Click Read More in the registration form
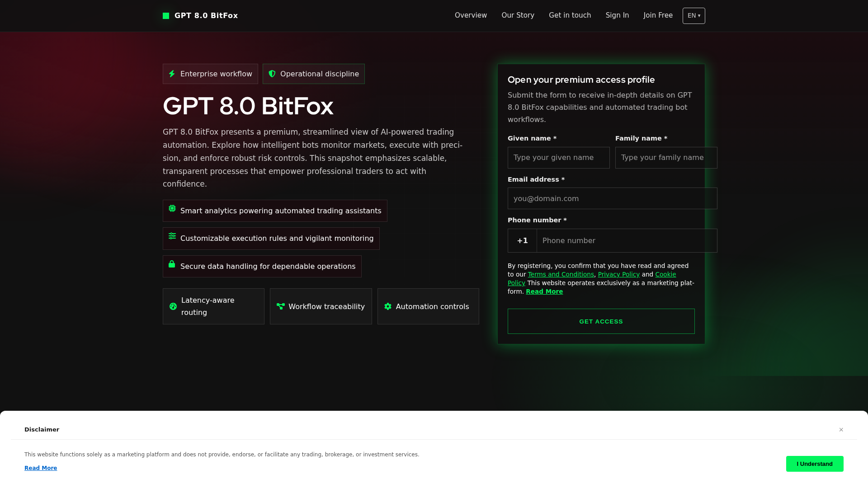 pos(544,291)
